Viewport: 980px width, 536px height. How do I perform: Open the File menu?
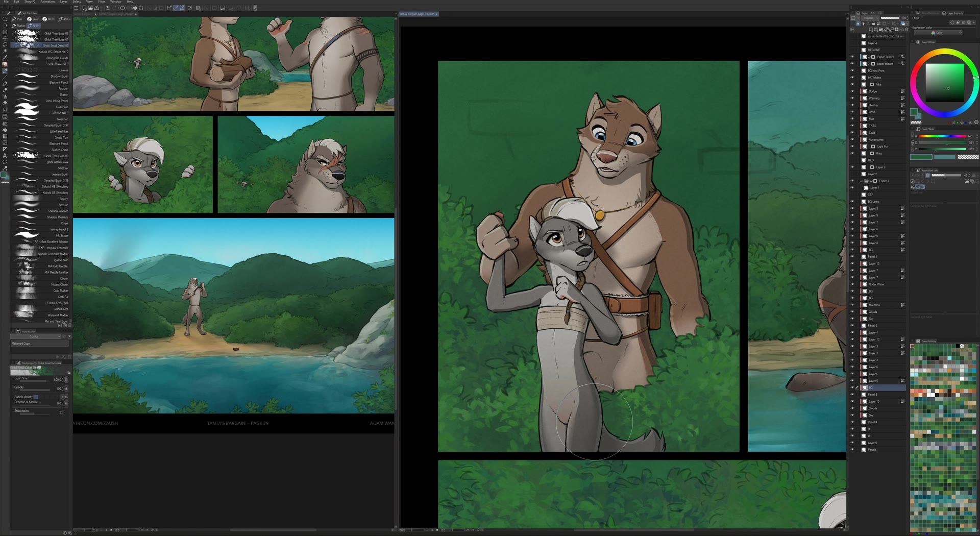tap(6, 2)
